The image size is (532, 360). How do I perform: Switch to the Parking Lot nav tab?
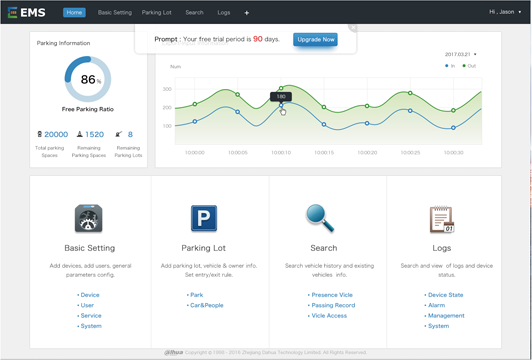156,13
